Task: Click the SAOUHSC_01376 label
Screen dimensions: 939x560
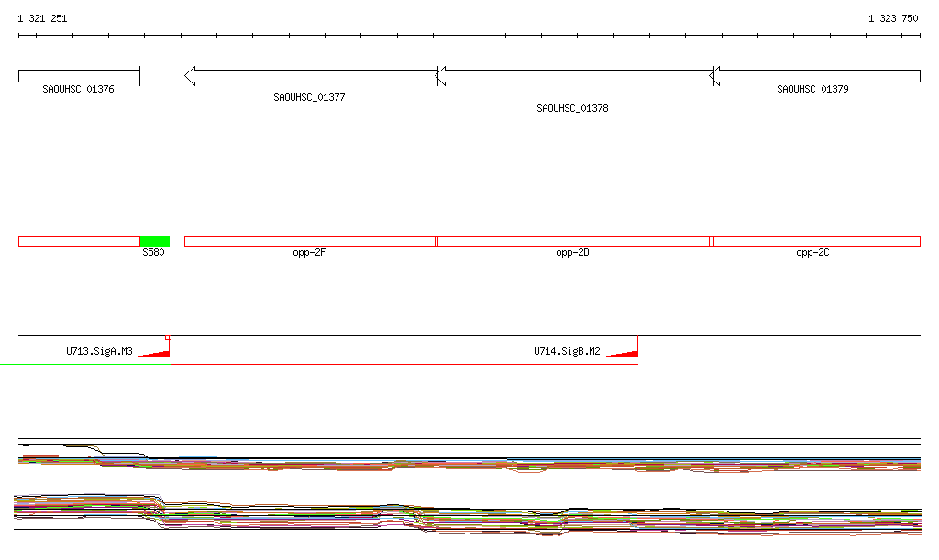Action: 78,89
